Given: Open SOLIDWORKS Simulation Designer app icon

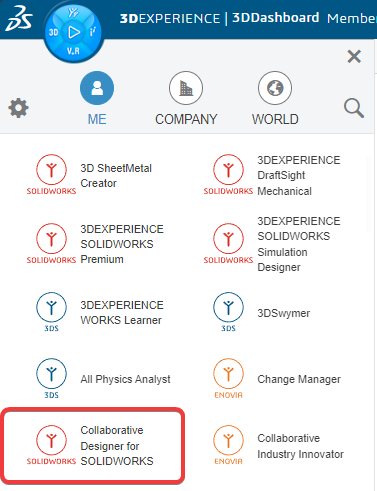Looking at the screenshot, I should [228, 243].
